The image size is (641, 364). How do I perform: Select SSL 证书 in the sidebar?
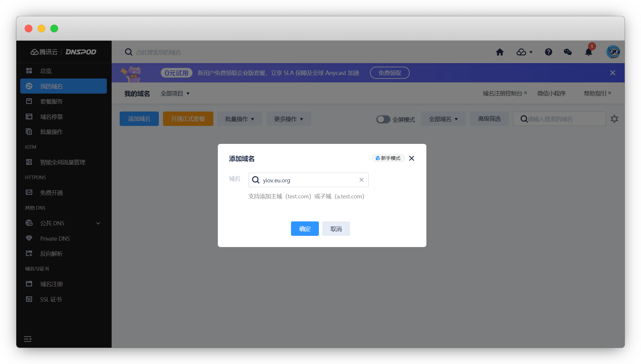click(51, 300)
